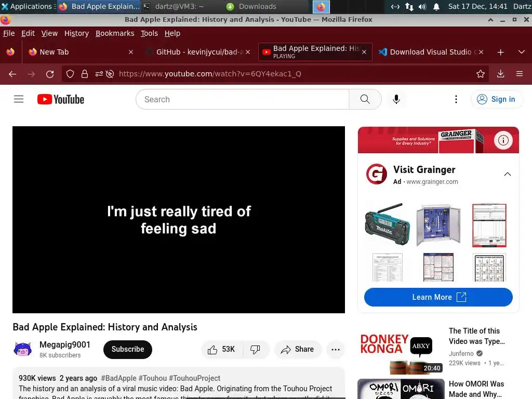This screenshot has width=532, height=399.
Task: Click the Learn More ad button
Action: point(438,297)
